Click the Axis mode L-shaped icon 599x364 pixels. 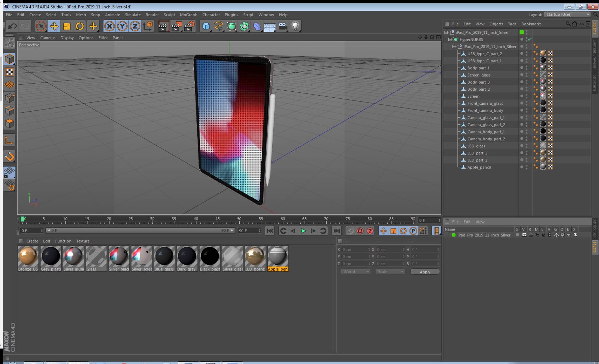coord(9,140)
